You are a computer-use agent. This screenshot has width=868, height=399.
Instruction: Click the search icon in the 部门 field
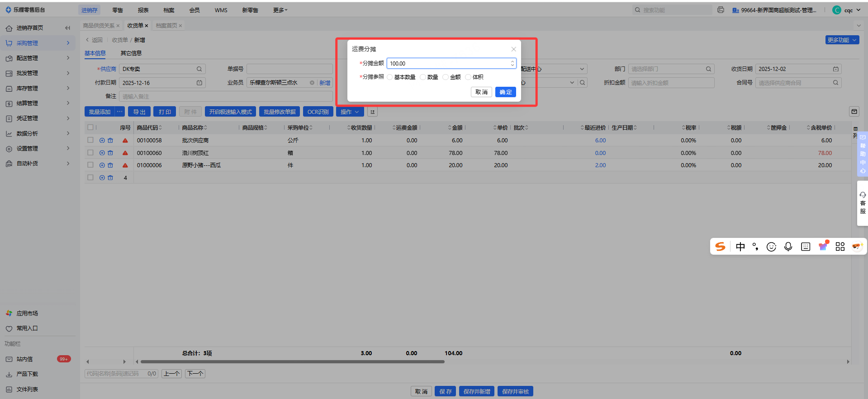coord(708,69)
